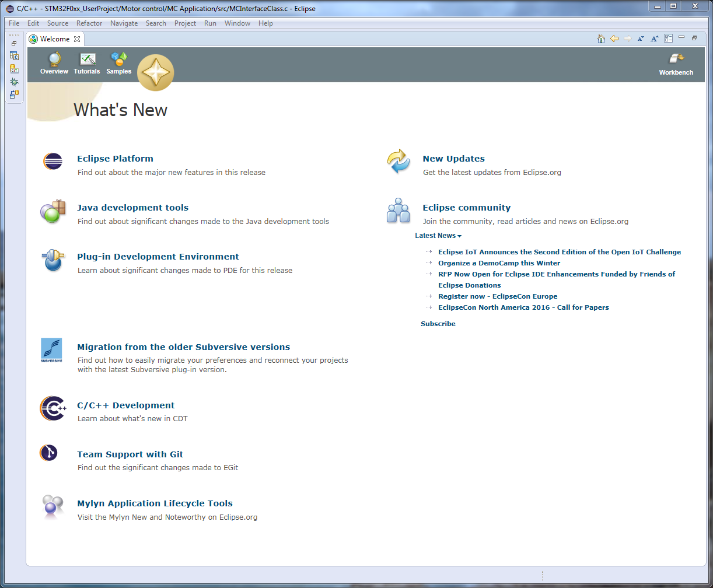The width and height of the screenshot is (713, 588).
Task: Open the C/C++ Development link
Action: click(125, 405)
